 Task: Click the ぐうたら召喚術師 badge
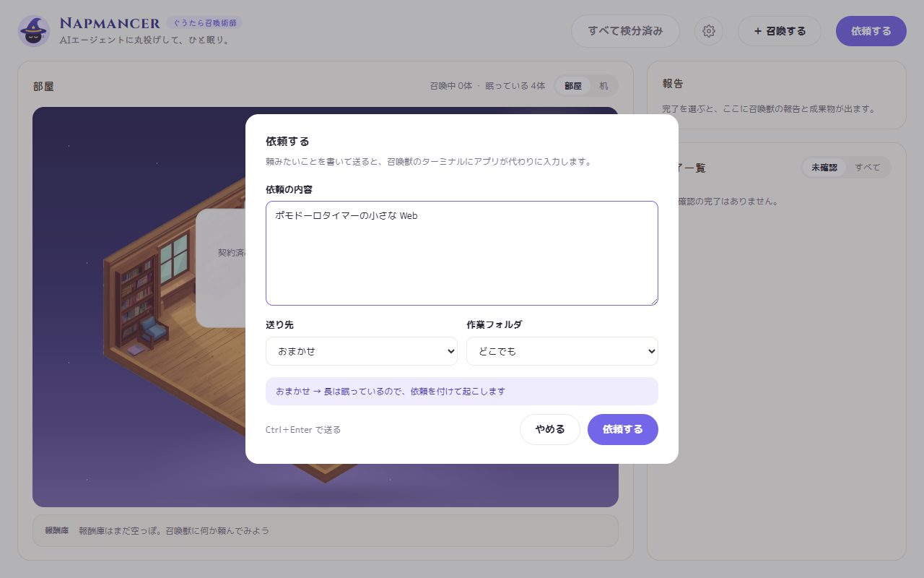coord(204,23)
